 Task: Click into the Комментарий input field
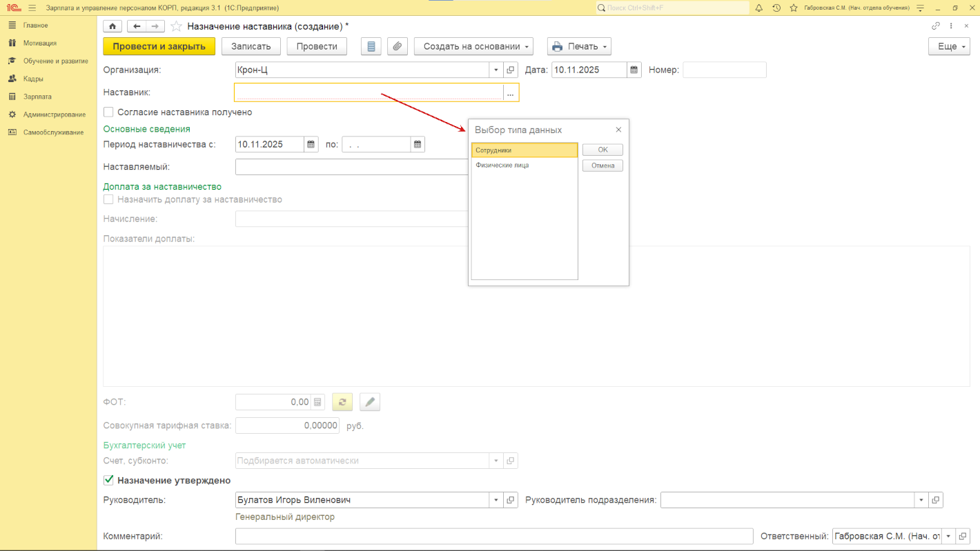coord(493,536)
